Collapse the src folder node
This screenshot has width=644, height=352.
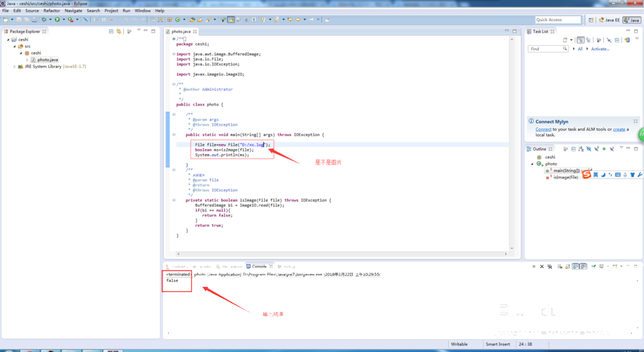pos(15,46)
